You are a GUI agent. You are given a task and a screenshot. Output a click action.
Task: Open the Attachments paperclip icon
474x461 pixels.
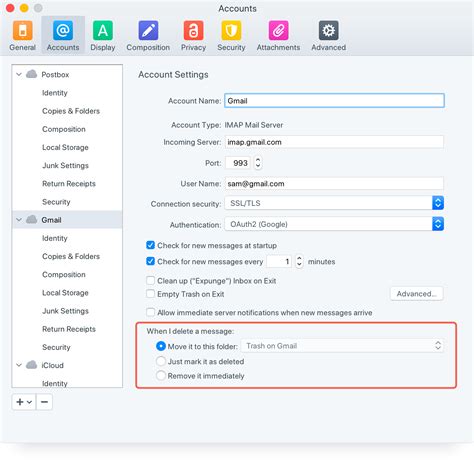(x=278, y=30)
